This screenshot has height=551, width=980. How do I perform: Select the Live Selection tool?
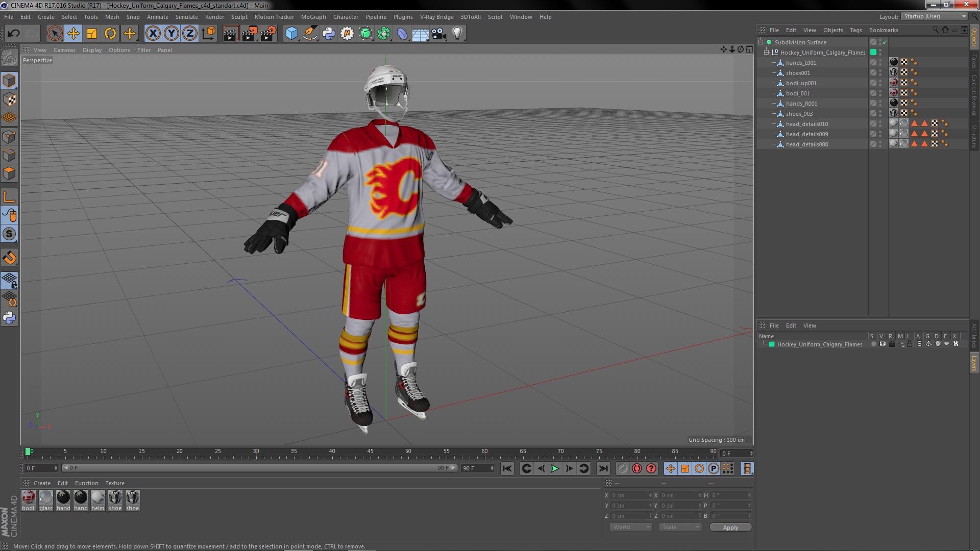55,34
